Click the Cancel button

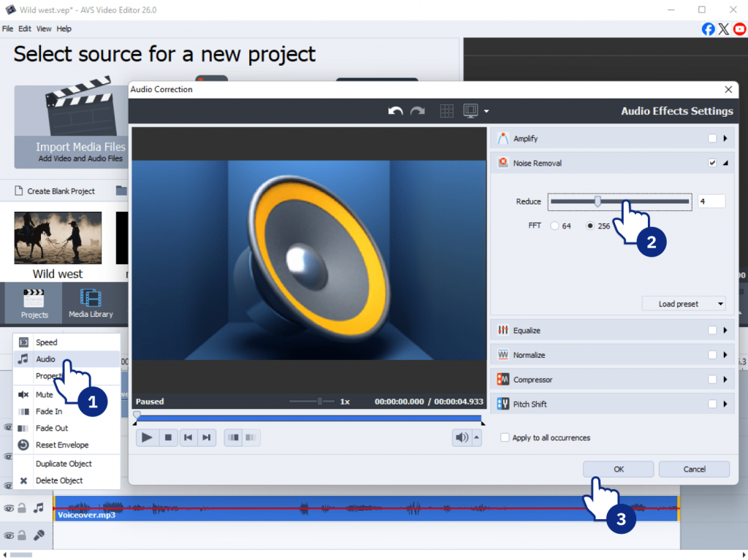[694, 469]
